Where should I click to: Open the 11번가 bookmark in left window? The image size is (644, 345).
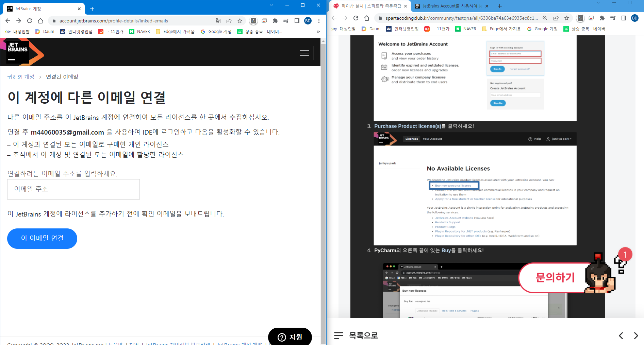[x=111, y=32]
